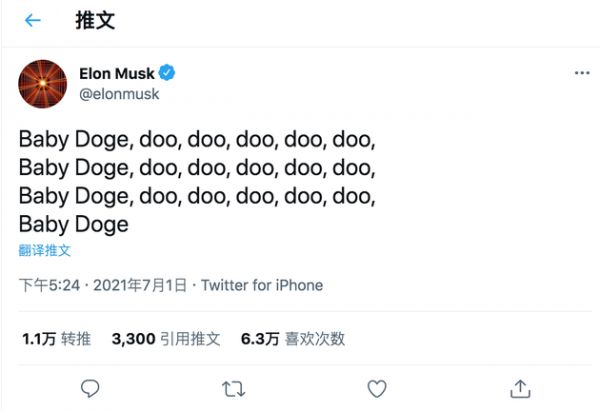Open the Elon Musk display name
Screen dimensions: 600x411
116,73
